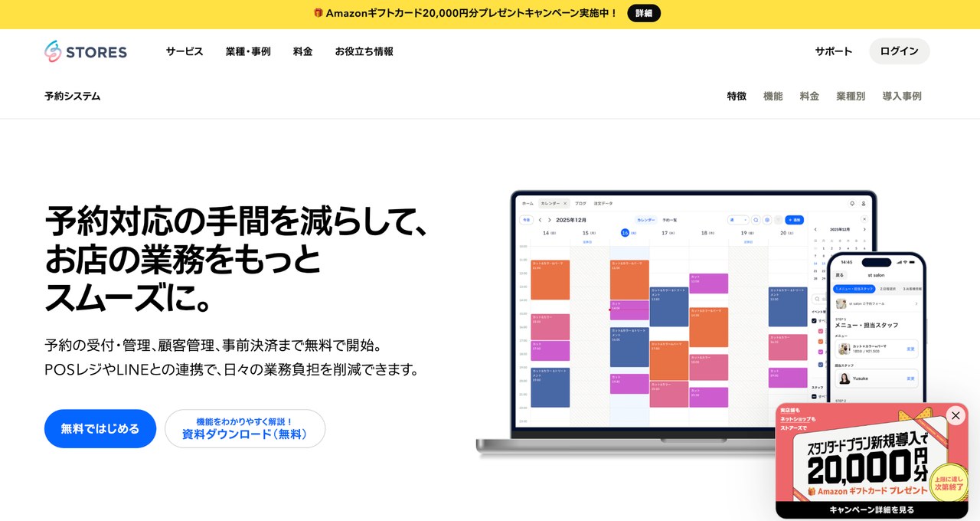Select the 業種別 tab

click(x=851, y=96)
